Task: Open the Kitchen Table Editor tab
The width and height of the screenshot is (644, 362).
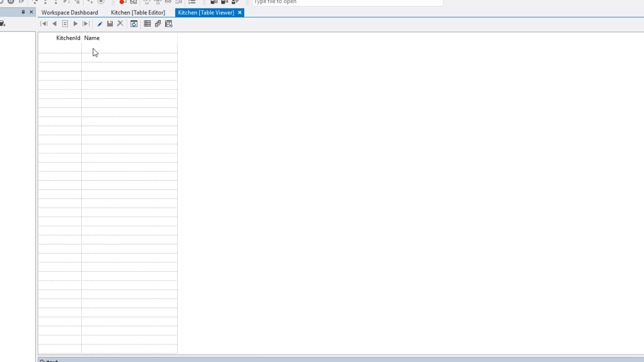Action: point(138,12)
